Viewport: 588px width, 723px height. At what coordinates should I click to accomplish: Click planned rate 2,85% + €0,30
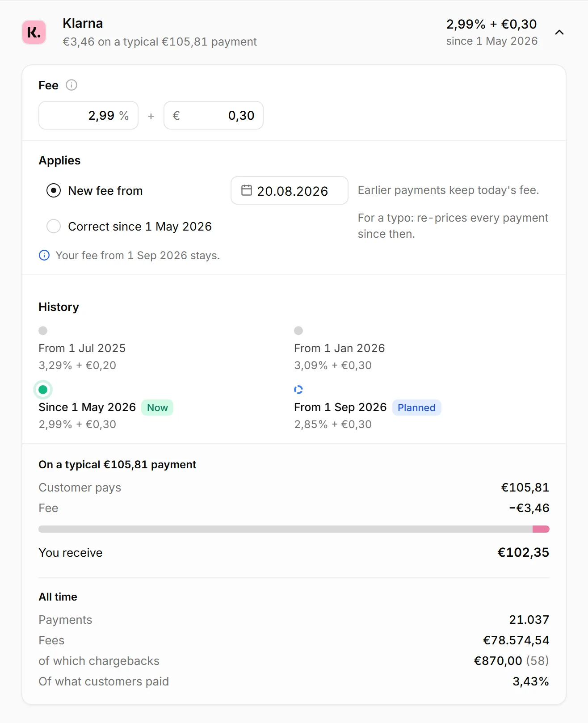tap(333, 425)
